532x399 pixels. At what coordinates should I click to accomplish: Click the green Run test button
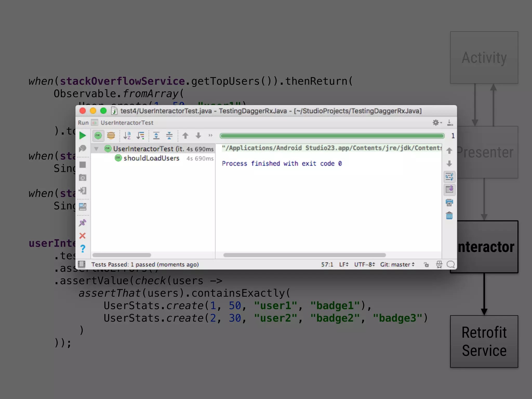click(83, 135)
